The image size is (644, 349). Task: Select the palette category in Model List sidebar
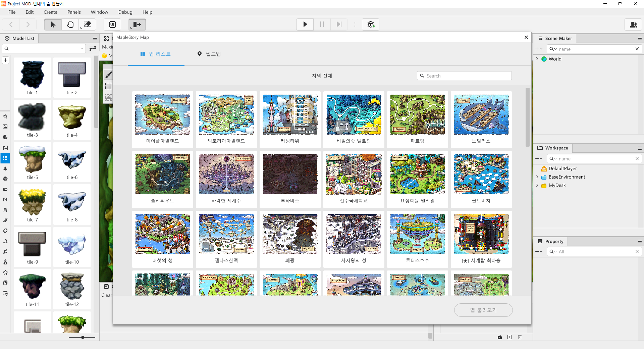(5, 137)
